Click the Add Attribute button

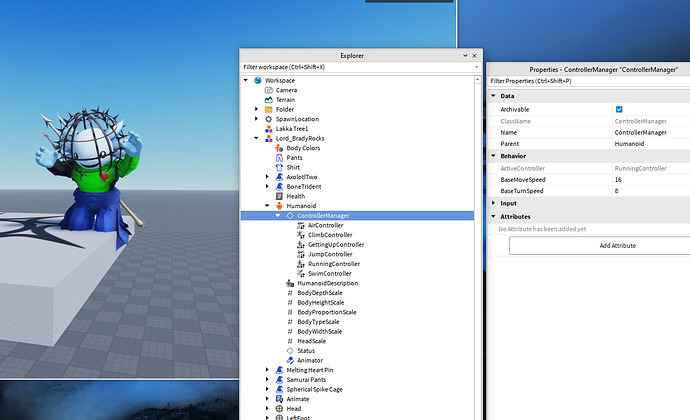point(617,245)
